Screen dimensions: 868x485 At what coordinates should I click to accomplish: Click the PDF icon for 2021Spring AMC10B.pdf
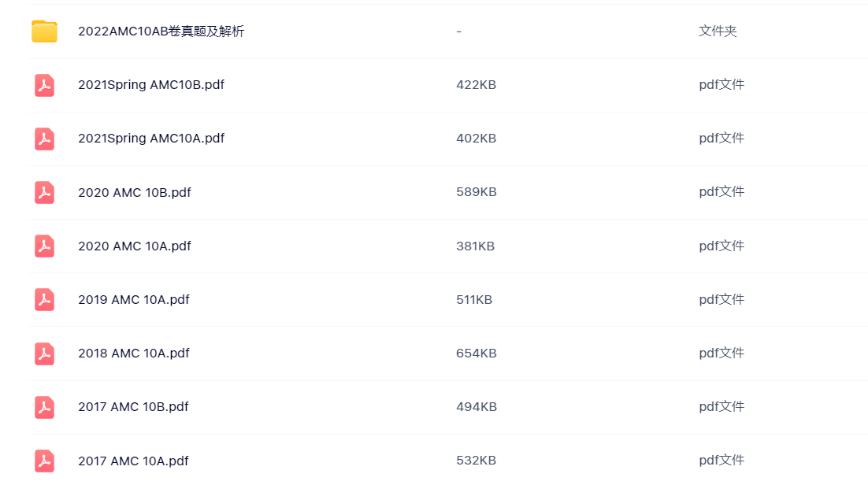click(x=44, y=85)
